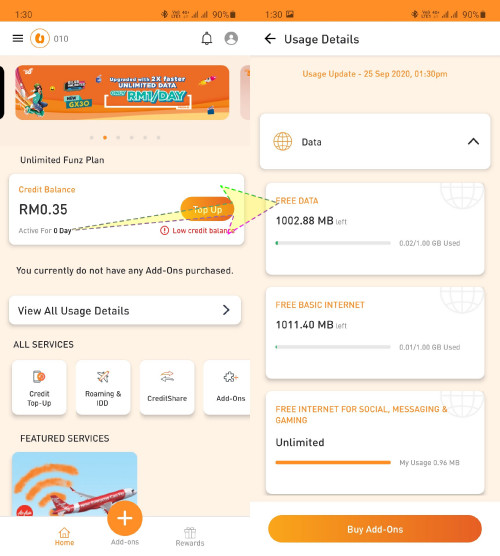
Task: Tap the Free Data usage progress bar
Action: click(333, 243)
